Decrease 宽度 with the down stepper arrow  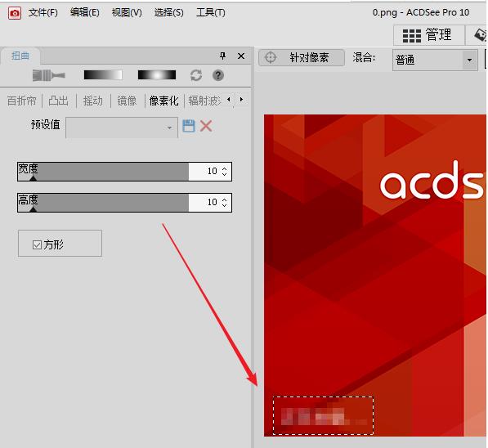(x=225, y=174)
